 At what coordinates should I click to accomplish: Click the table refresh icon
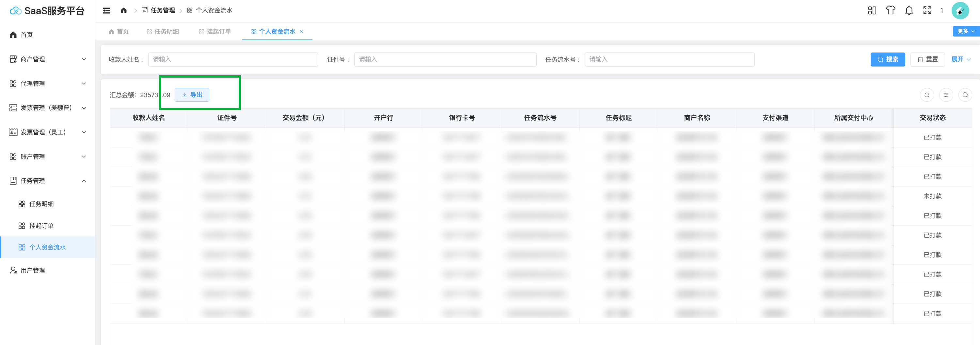[x=927, y=95]
